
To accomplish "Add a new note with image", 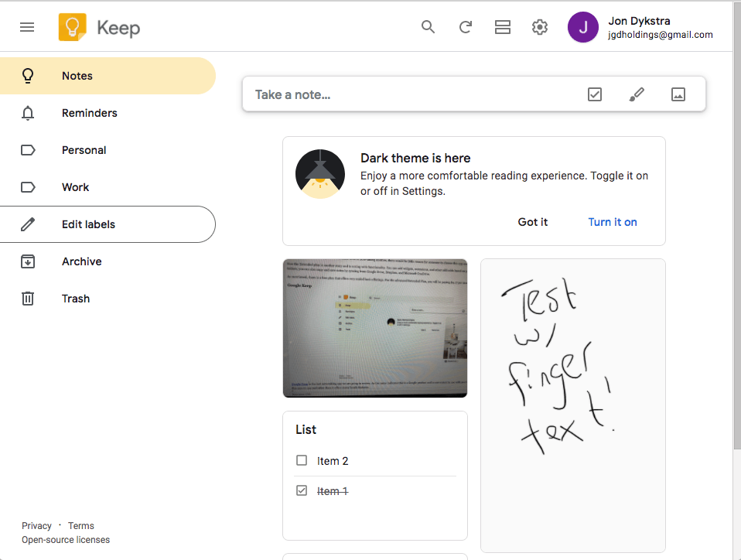I will [x=678, y=94].
